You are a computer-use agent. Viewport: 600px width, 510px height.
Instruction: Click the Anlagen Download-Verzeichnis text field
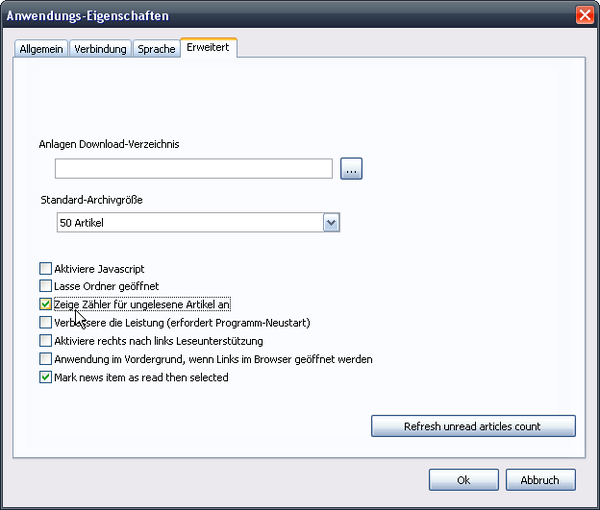pos(194,169)
